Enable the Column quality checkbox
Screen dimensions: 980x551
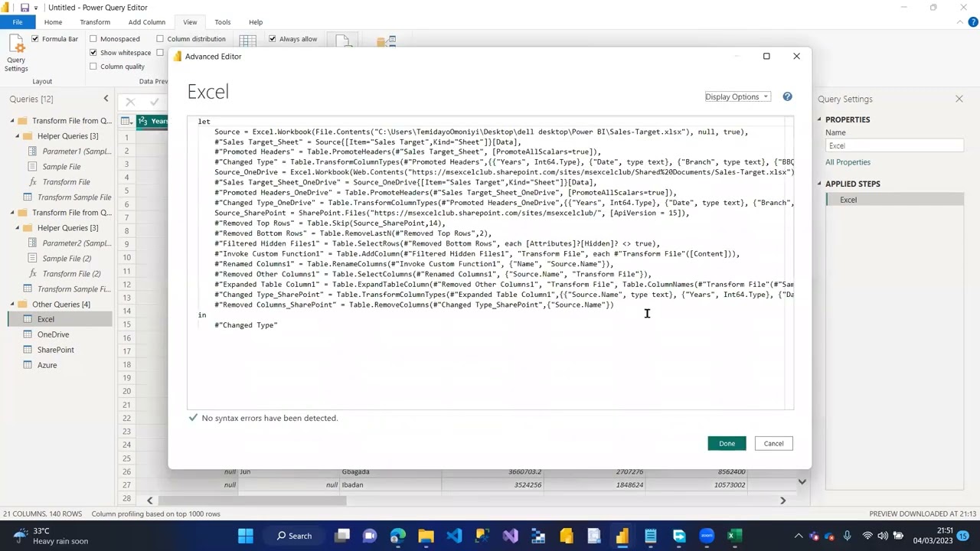(93, 67)
